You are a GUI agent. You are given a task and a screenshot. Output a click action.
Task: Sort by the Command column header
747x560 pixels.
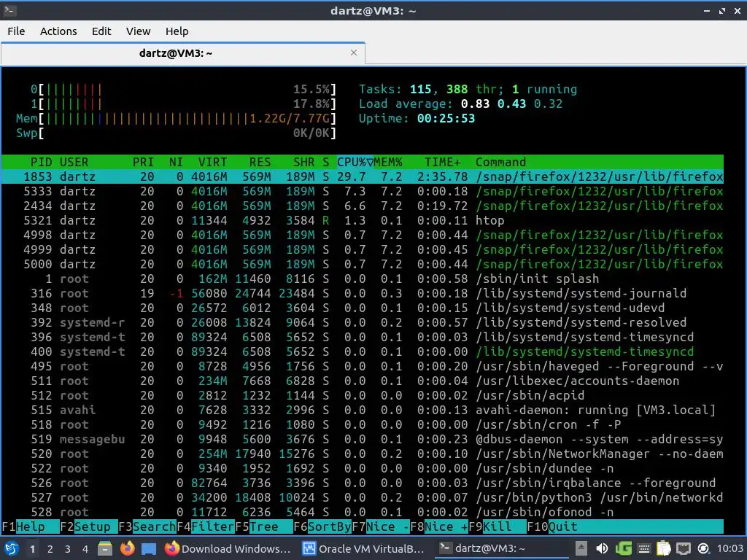(500, 162)
